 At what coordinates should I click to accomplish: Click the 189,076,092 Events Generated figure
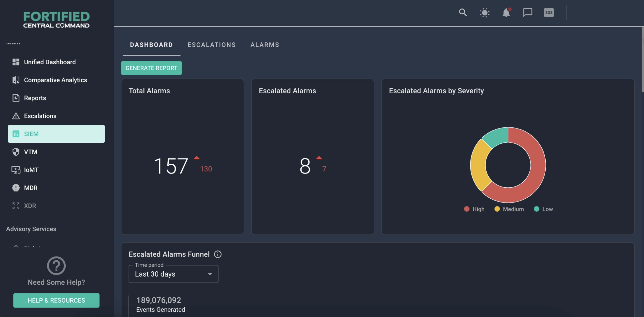coord(159,300)
